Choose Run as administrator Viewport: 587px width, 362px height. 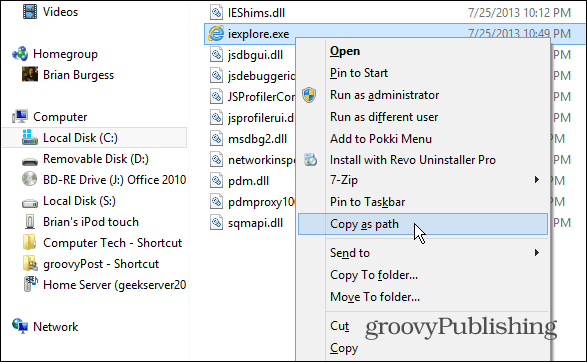[x=384, y=95]
